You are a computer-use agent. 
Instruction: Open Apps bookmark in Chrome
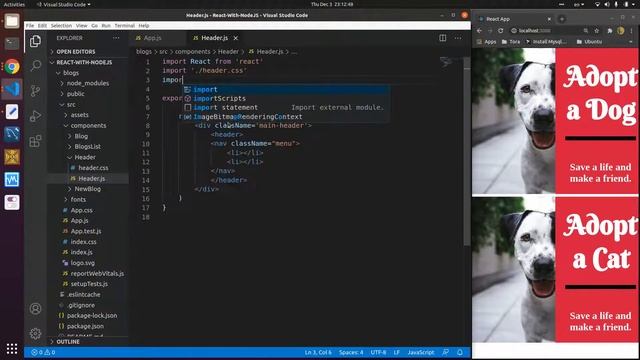[x=486, y=42]
